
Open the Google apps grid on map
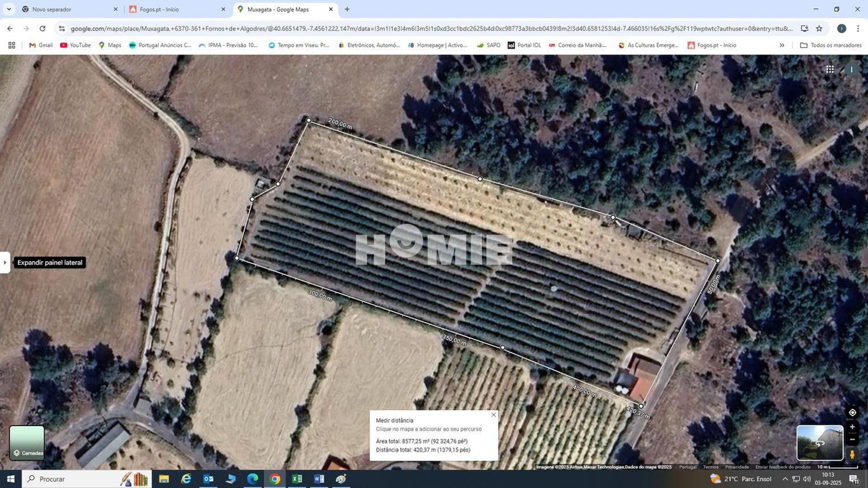[830, 69]
